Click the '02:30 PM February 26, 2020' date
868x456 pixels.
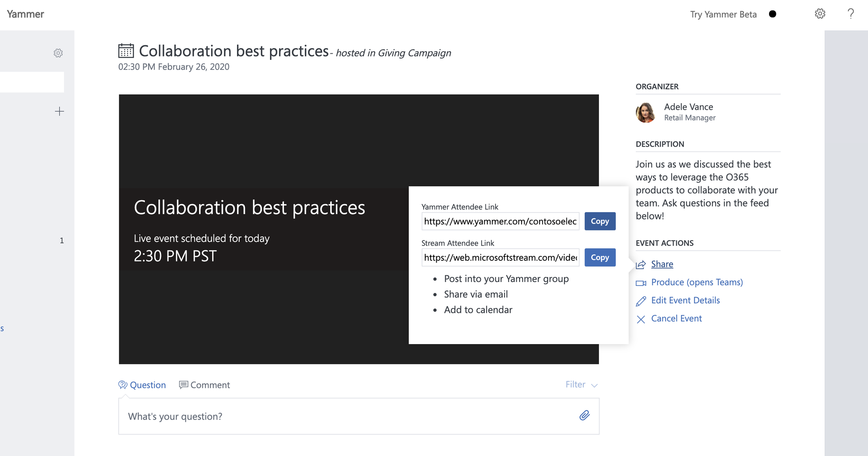pyautogui.click(x=174, y=67)
